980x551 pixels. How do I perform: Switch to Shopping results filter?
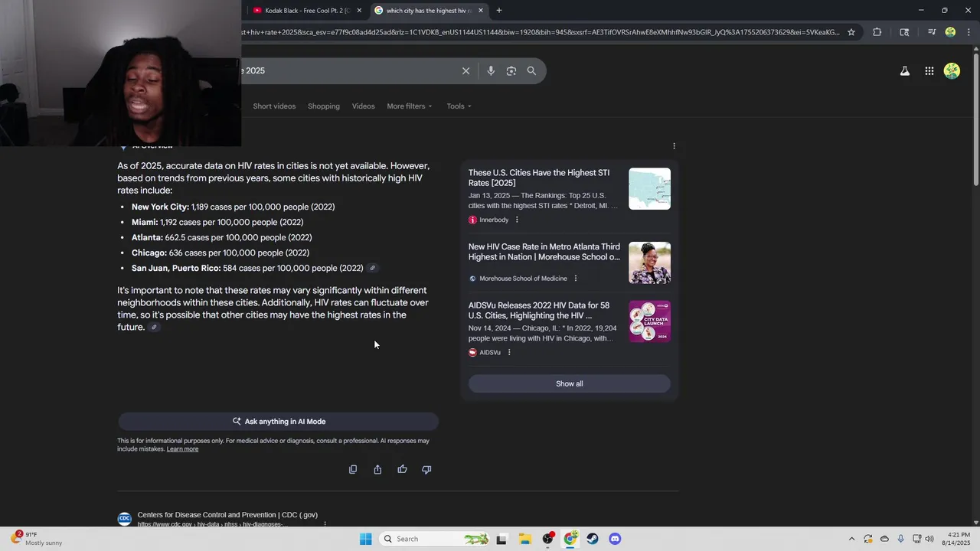324,106
